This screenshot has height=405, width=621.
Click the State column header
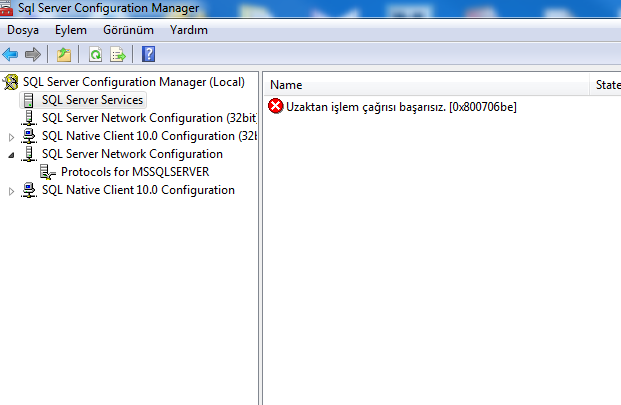tap(606, 85)
